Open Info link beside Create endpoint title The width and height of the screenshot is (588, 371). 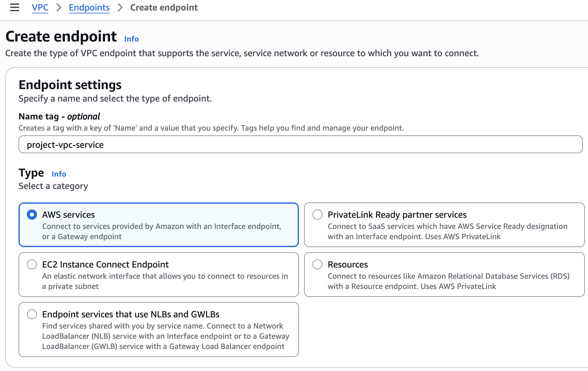click(x=131, y=39)
